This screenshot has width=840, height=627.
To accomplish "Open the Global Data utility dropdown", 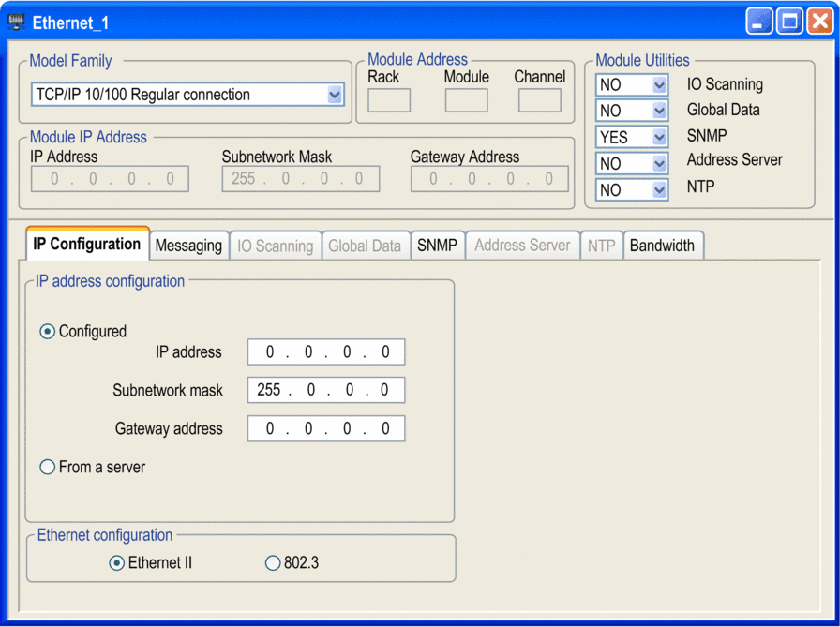I will click(x=659, y=111).
